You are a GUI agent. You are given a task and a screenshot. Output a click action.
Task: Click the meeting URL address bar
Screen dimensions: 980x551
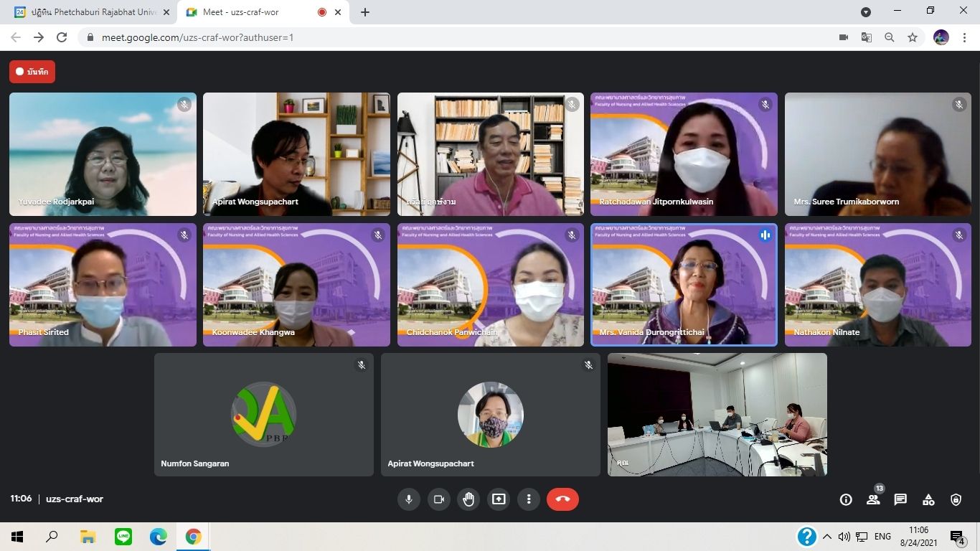pos(430,37)
